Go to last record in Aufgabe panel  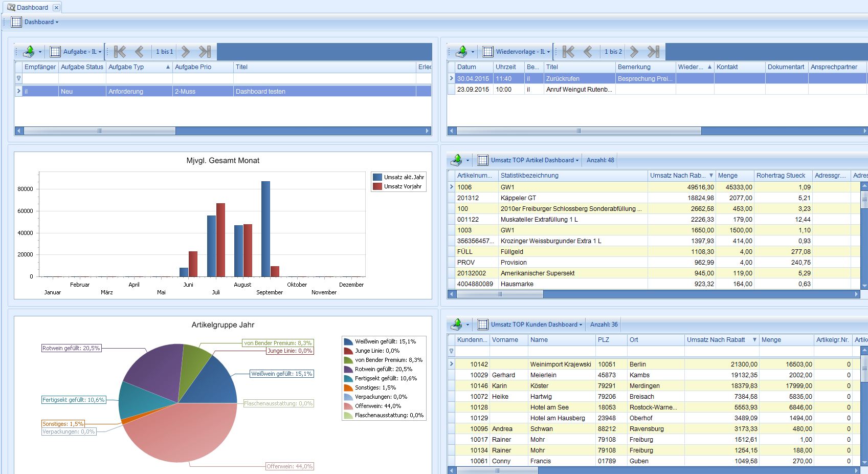pos(205,52)
